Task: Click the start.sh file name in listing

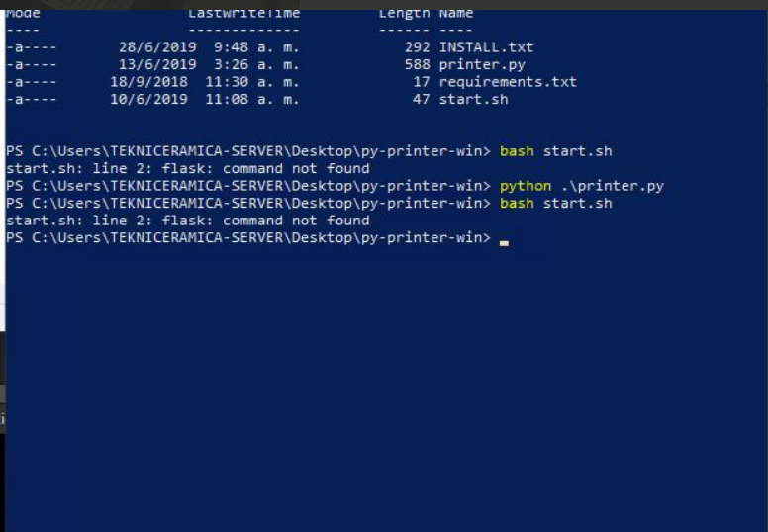Action: click(x=473, y=99)
